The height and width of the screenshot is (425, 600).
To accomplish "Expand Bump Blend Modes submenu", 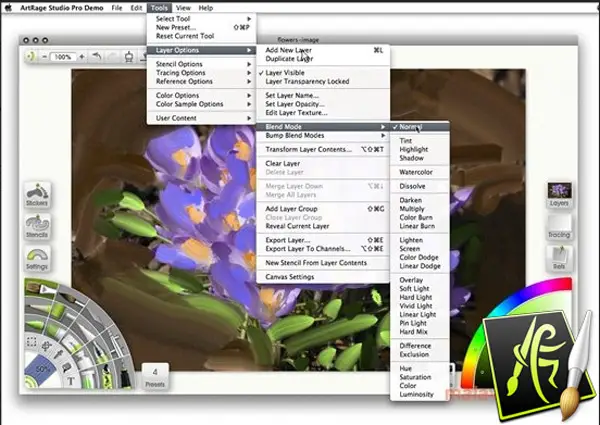I will (x=323, y=135).
